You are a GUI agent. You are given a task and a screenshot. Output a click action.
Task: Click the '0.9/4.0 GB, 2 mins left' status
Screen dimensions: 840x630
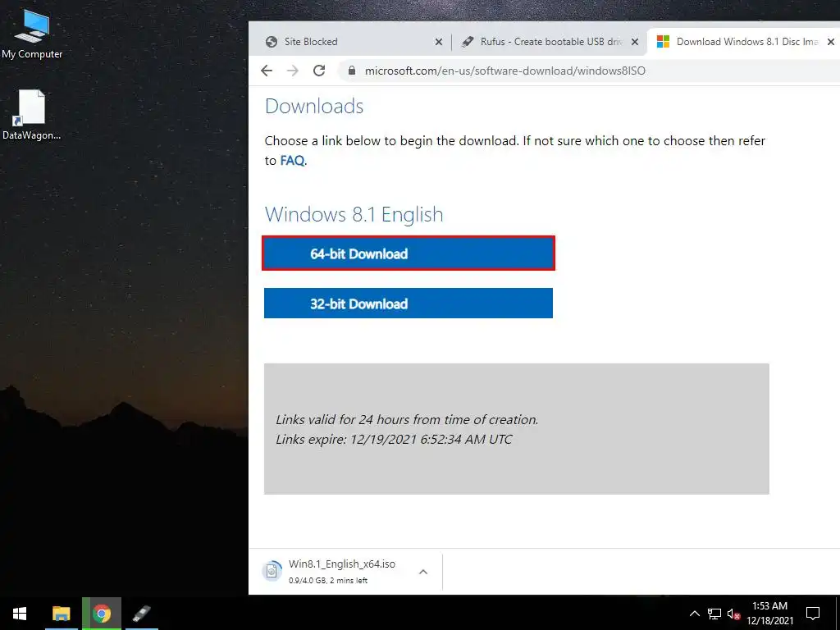coord(328,580)
